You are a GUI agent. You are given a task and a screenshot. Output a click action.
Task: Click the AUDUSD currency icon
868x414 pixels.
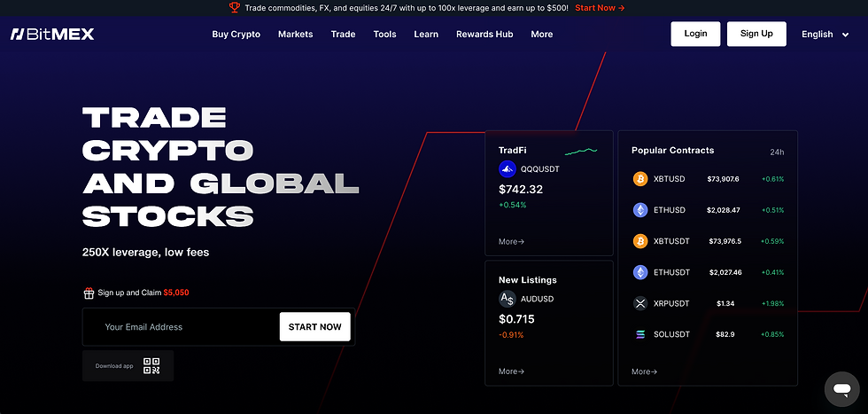507,300
